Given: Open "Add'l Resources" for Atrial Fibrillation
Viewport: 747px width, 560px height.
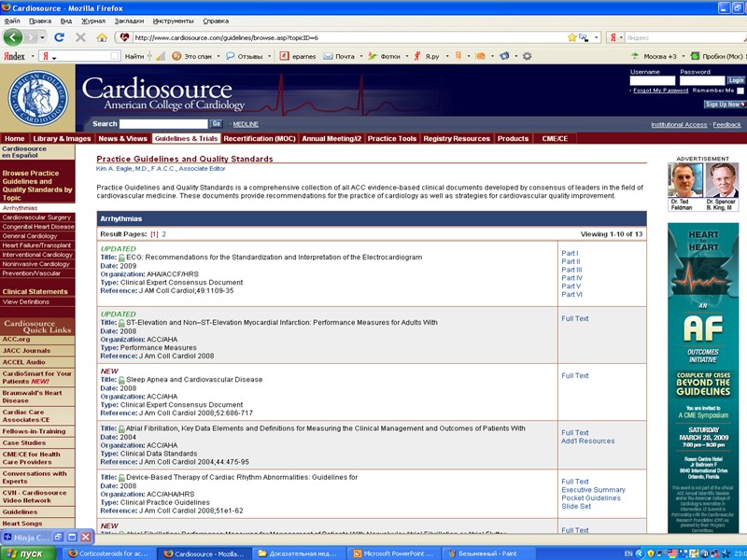Looking at the screenshot, I should (588, 441).
